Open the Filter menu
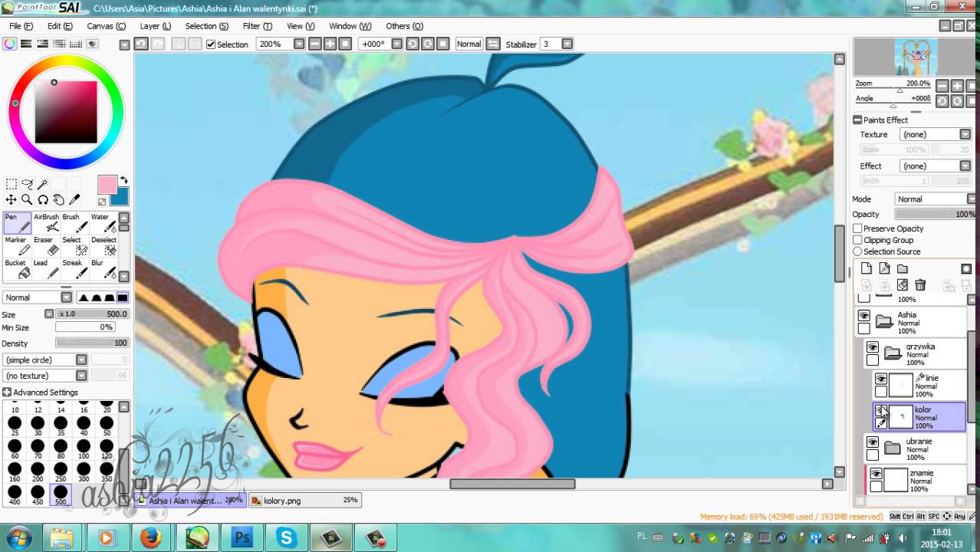The height and width of the screenshot is (552, 980). [256, 26]
